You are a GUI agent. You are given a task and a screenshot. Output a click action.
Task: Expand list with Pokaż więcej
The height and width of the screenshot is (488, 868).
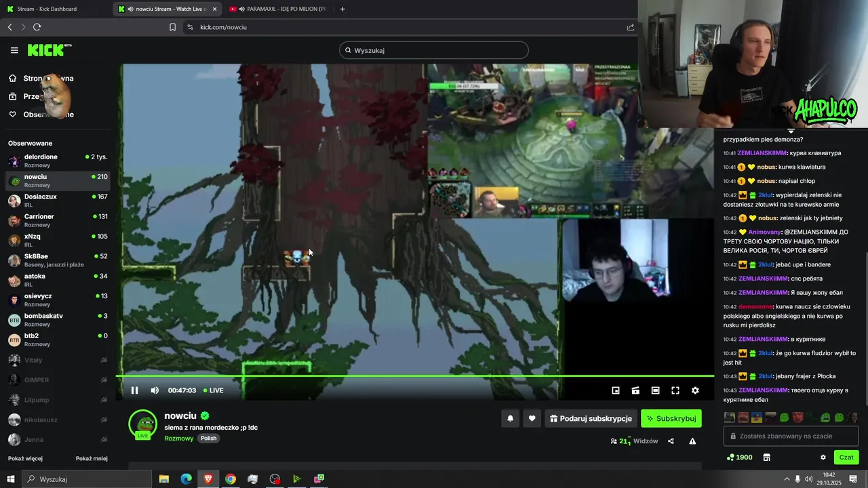pos(25,459)
